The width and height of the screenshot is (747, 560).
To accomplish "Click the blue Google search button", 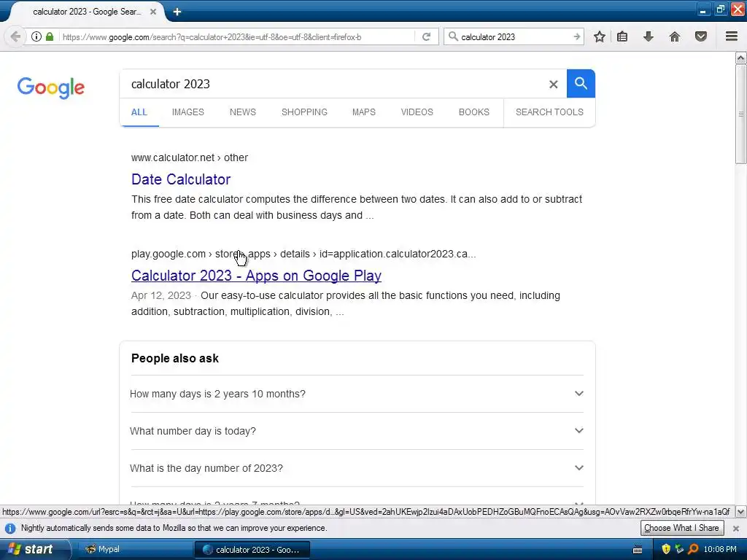I will click(581, 83).
